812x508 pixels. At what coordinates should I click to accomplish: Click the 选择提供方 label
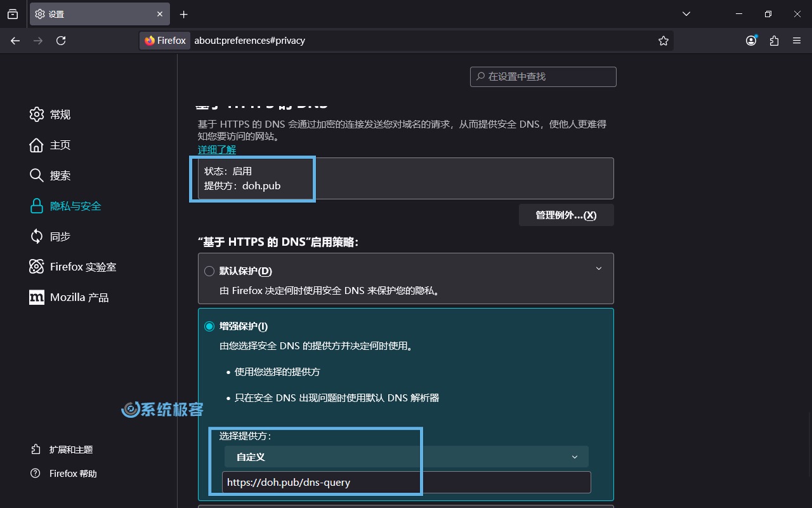pos(245,436)
